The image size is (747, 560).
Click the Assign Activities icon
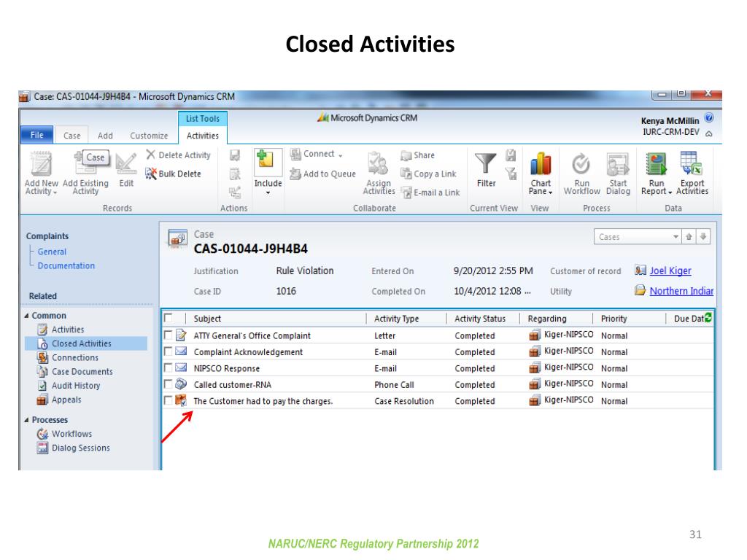[379, 164]
